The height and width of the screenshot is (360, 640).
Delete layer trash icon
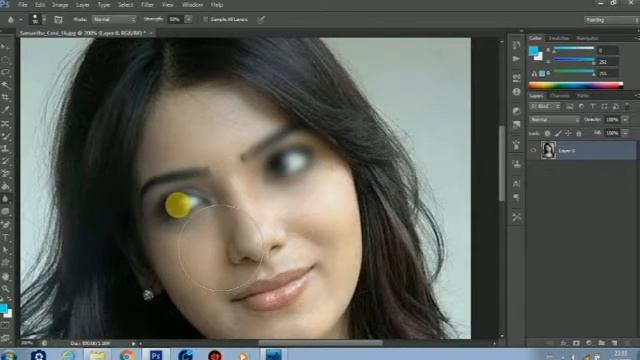[x=627, y=343]
